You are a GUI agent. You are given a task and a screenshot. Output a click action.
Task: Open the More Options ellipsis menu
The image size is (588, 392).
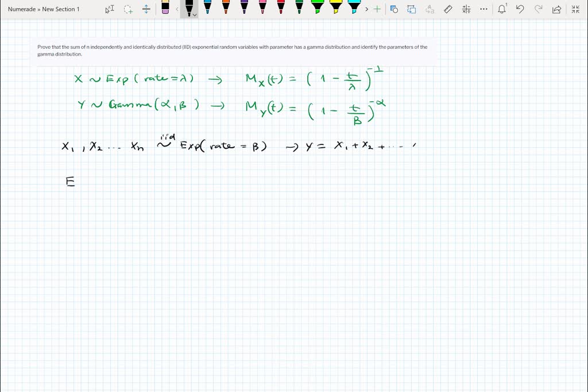[483, 9]
